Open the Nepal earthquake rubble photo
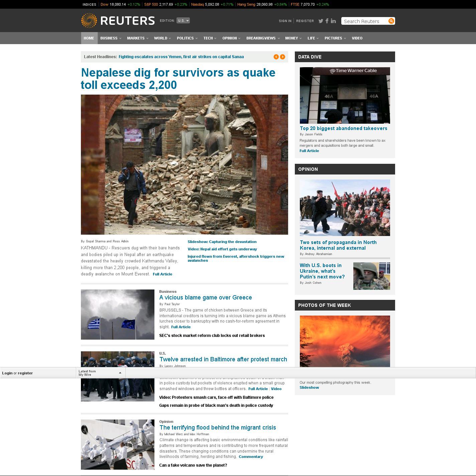The height and width of the screenshot is (476, 476). click(x=184, y=164)
